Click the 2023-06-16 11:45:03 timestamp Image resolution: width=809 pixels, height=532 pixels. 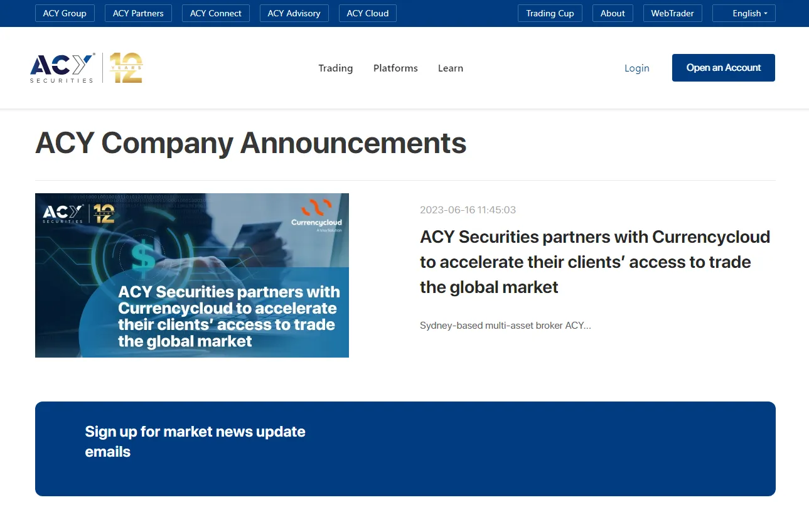(x=468, y=210)
